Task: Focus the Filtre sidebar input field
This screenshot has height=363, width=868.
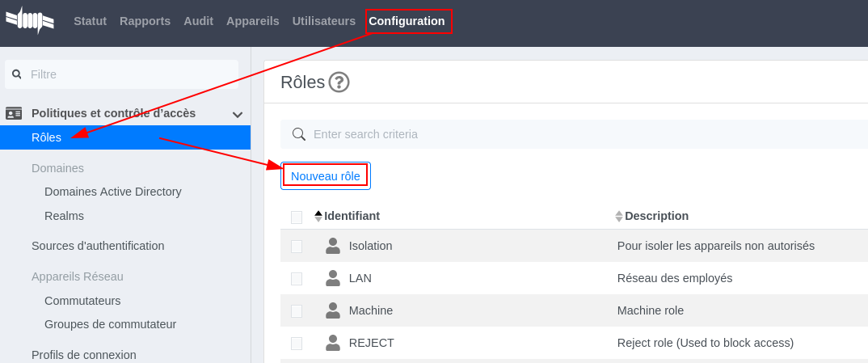Action: coord(122,74)
